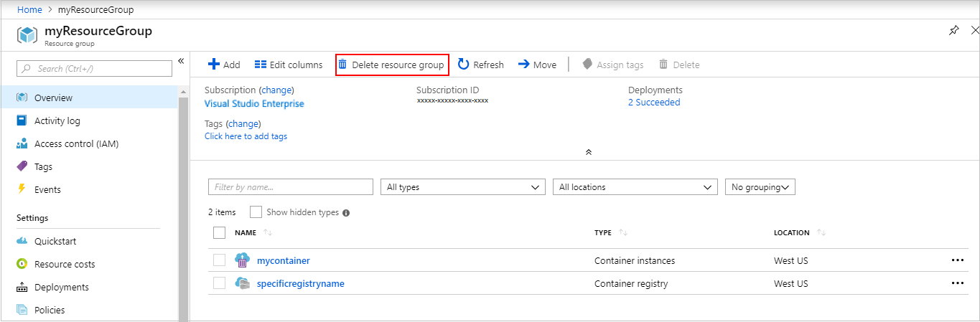Open Activity log in the sidebar
The width and height of the screenshot is (980, 322).
[57, 120]
